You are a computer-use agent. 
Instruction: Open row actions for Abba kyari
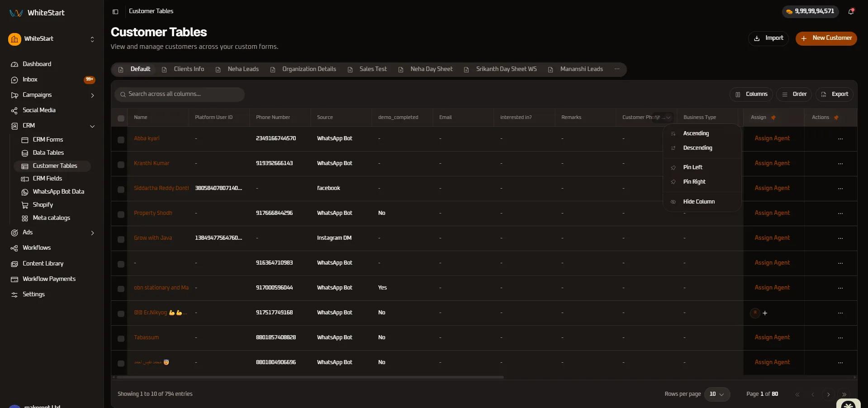pos(840,139)
